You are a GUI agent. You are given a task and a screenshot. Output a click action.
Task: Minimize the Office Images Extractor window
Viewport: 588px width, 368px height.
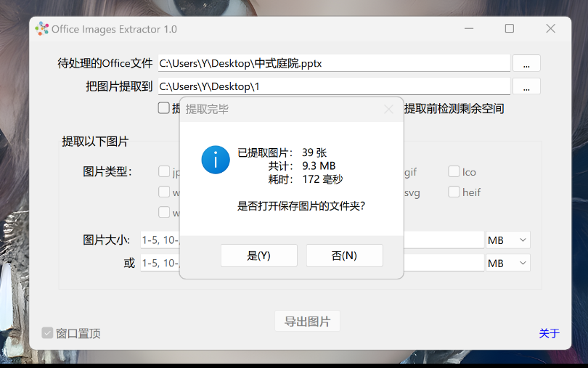(x=469, y=28)
